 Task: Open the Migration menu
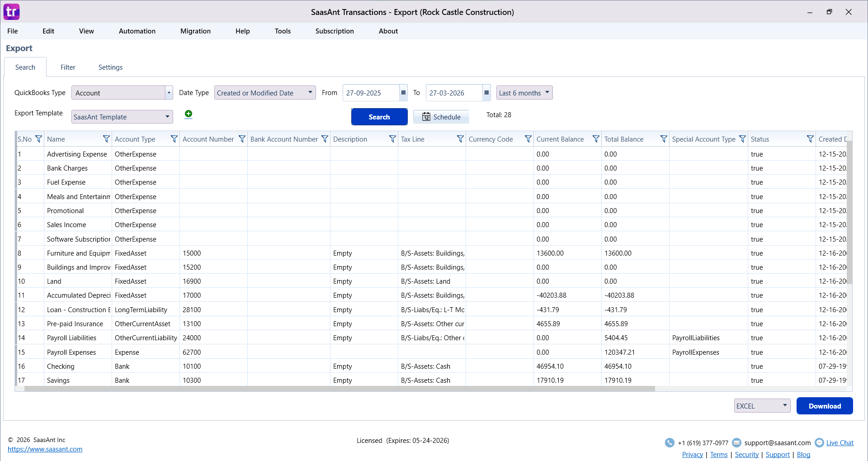click(x=195, y=31)
